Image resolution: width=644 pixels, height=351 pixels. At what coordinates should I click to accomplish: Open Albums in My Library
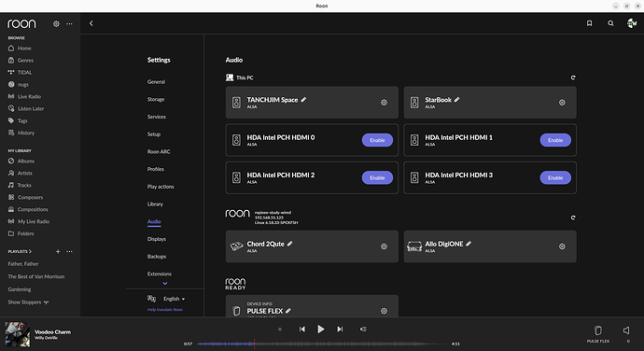tap(21, 161)
